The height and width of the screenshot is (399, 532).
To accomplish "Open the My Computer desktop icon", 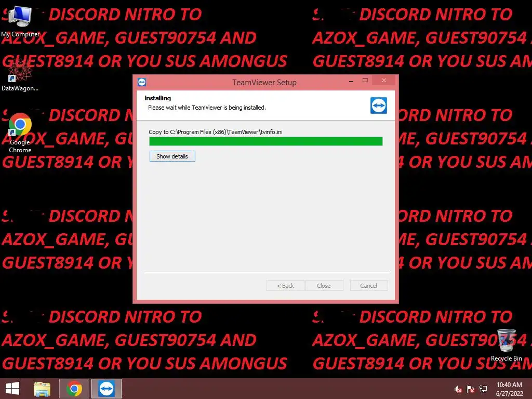I will 20,22.
